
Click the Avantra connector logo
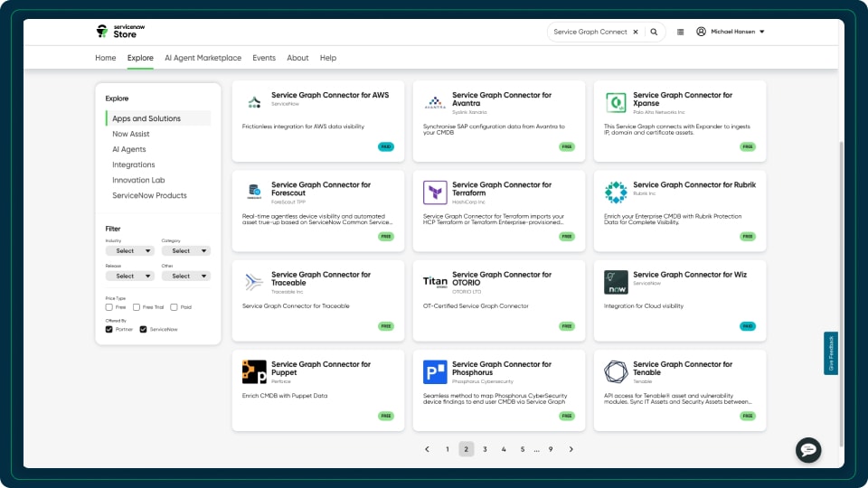435,102
